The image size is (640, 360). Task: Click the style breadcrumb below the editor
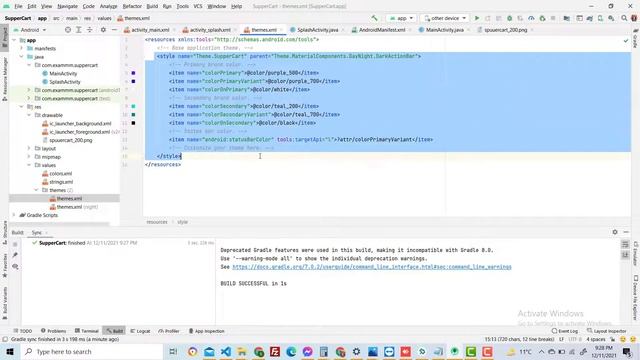182,222
